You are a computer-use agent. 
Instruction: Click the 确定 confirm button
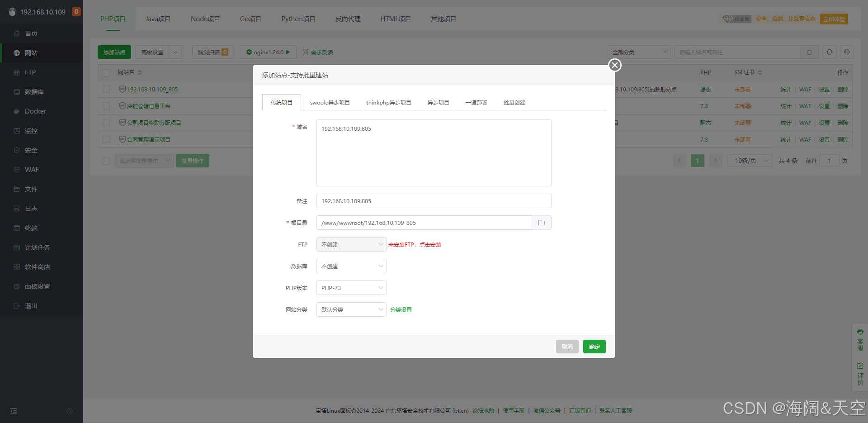(594, 347)
